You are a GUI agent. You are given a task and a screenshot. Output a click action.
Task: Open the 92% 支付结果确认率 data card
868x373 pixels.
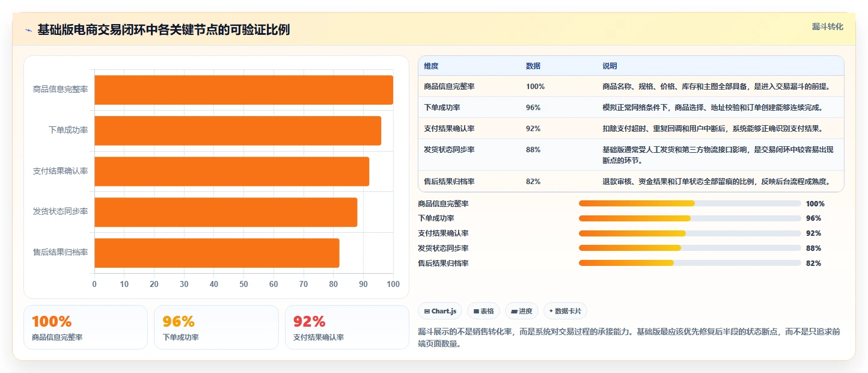pyautogui.click(x=347, y=327)
